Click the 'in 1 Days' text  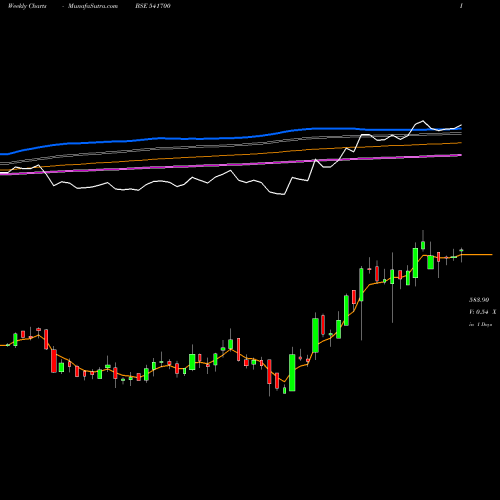click(x=480, y=324)
